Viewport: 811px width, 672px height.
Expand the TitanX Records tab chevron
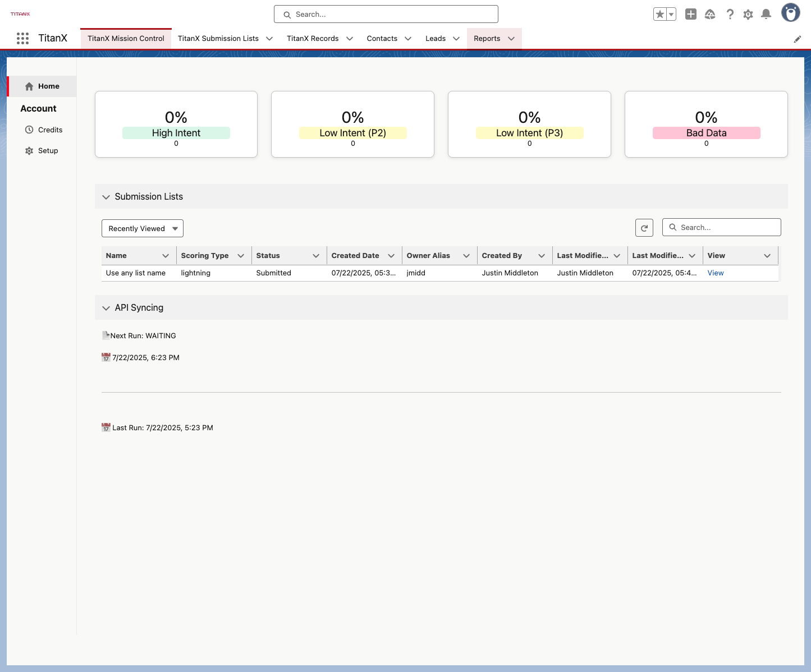(350, 39)
